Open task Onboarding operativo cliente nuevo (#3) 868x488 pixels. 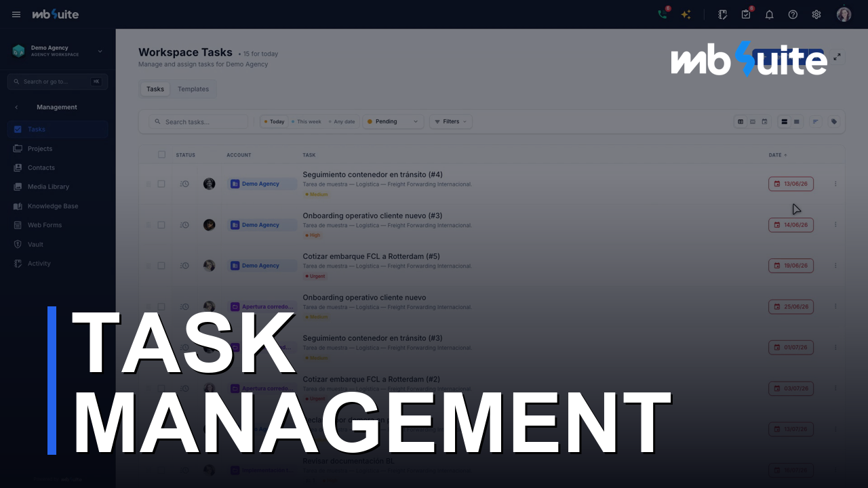(x=372, y=216)
